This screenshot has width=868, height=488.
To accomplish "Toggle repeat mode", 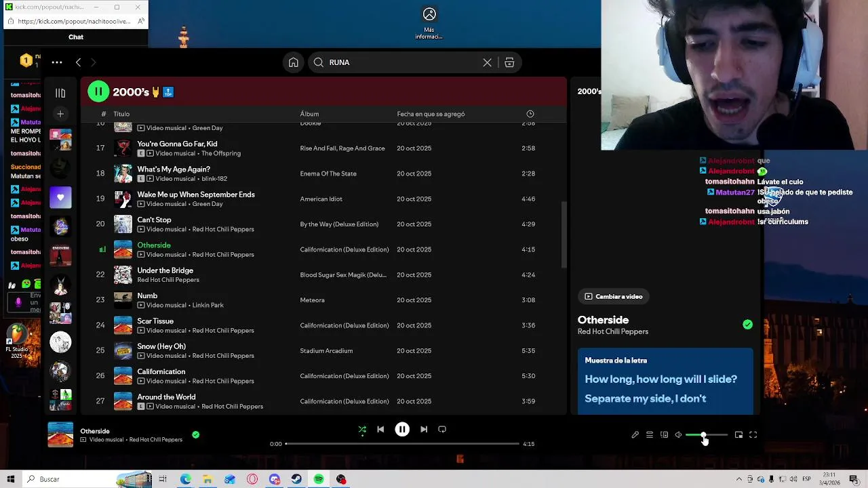I will click(x=442, y=429).
